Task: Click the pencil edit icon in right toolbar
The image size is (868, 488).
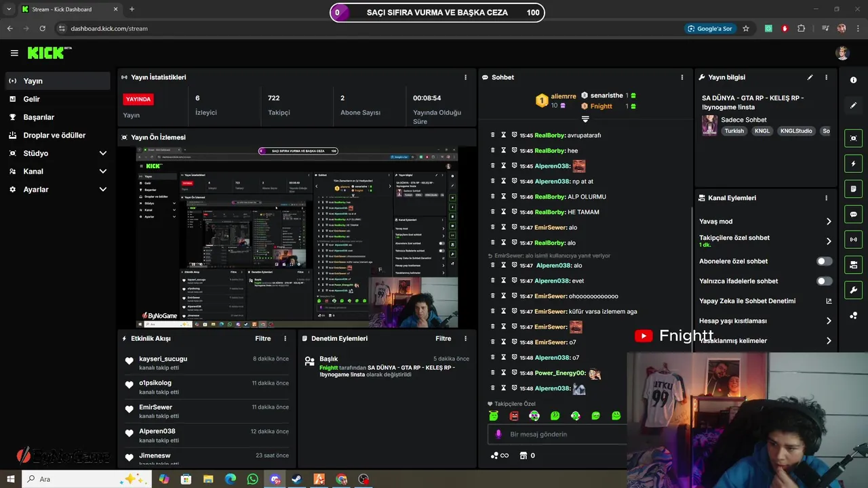Action: pyautogui.click(x=853, y=105)
